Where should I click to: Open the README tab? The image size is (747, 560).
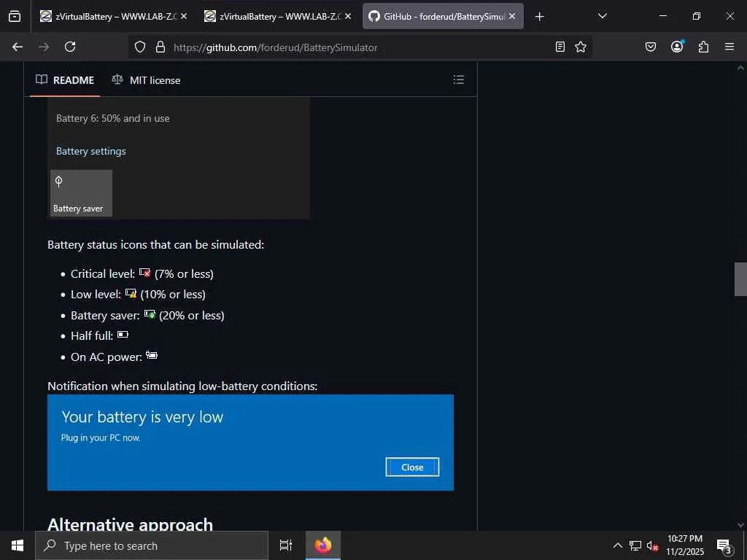pos(65,80)
